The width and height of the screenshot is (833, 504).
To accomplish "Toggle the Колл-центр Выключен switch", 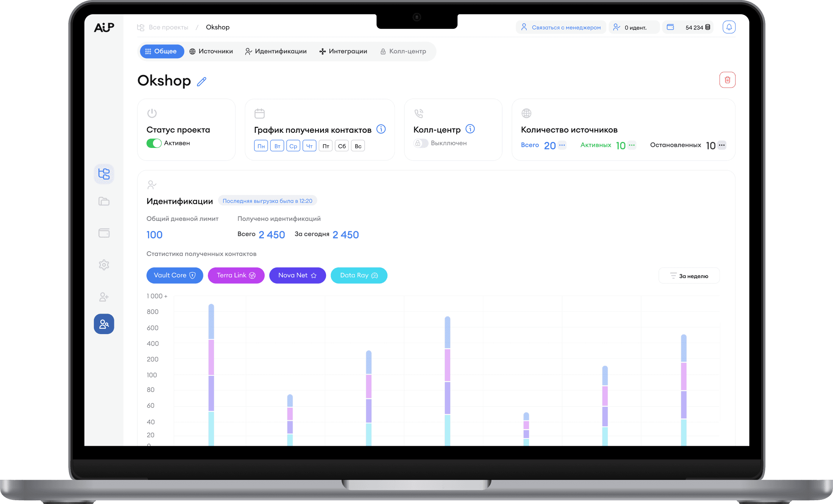I will 421,143.
